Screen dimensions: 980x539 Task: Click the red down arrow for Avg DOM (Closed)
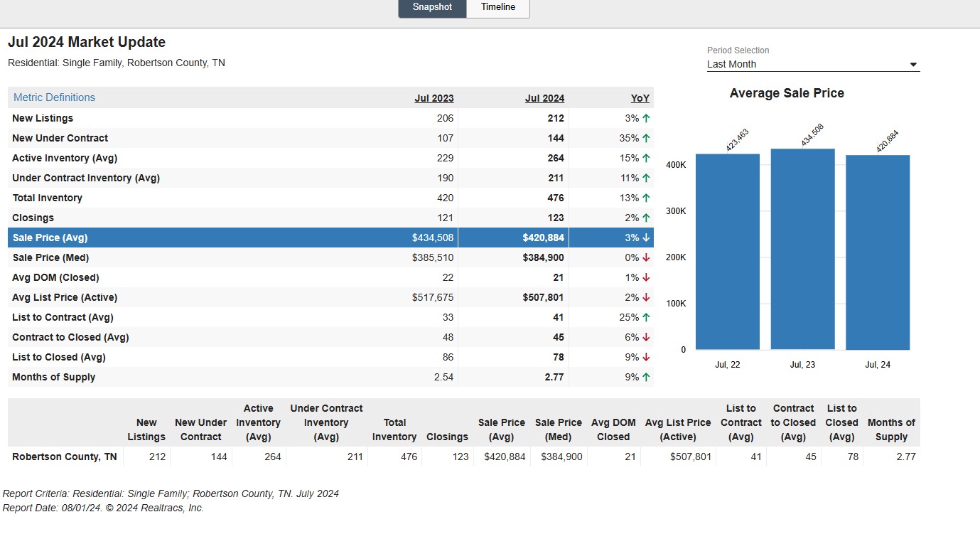coord(646,277)
